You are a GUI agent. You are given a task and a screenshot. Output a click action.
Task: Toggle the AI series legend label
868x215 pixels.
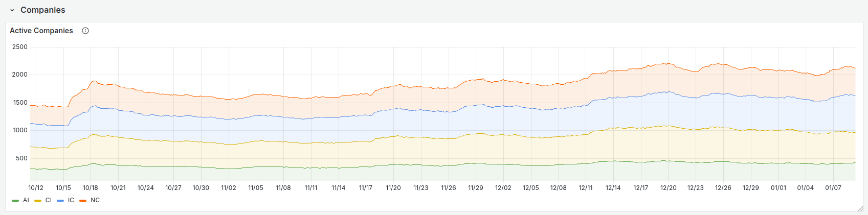[26, 200]
